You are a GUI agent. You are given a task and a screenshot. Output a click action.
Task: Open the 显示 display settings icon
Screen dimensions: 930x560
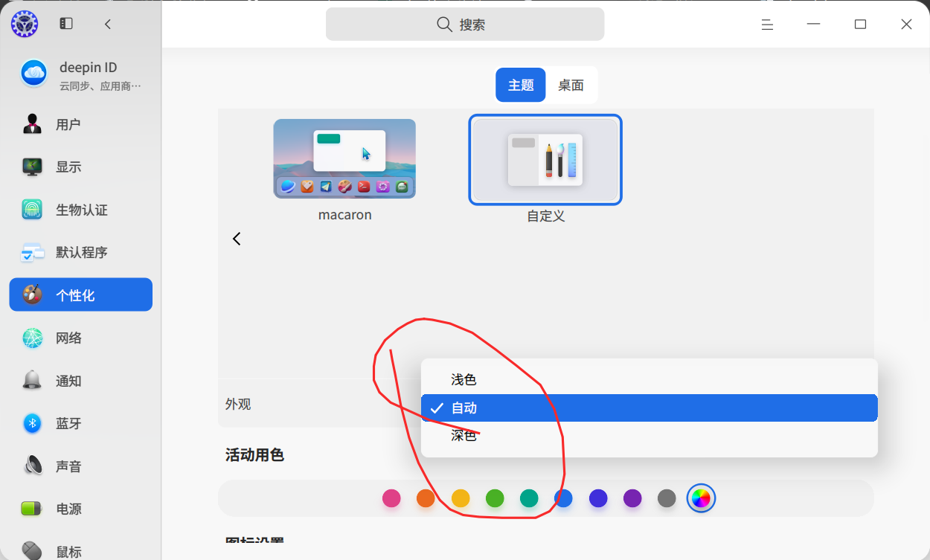tap(32, 167)
